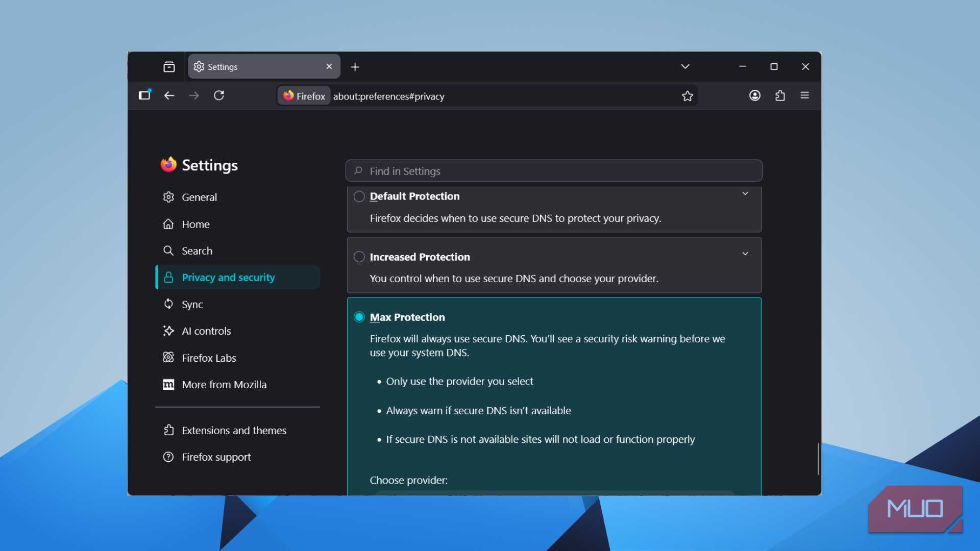Click the Firefox logo beside Settings heading
The image size is (980, 551).
pos(168,164)
